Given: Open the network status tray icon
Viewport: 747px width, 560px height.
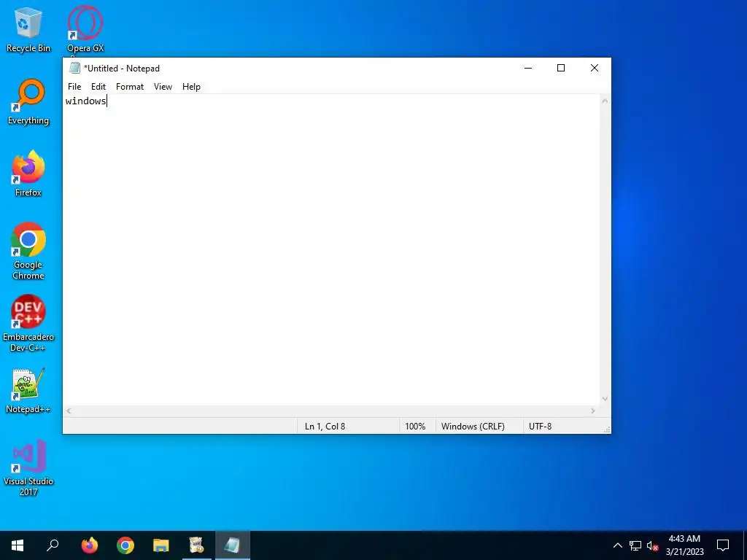Looking at the screenshot, I should 635,545.
